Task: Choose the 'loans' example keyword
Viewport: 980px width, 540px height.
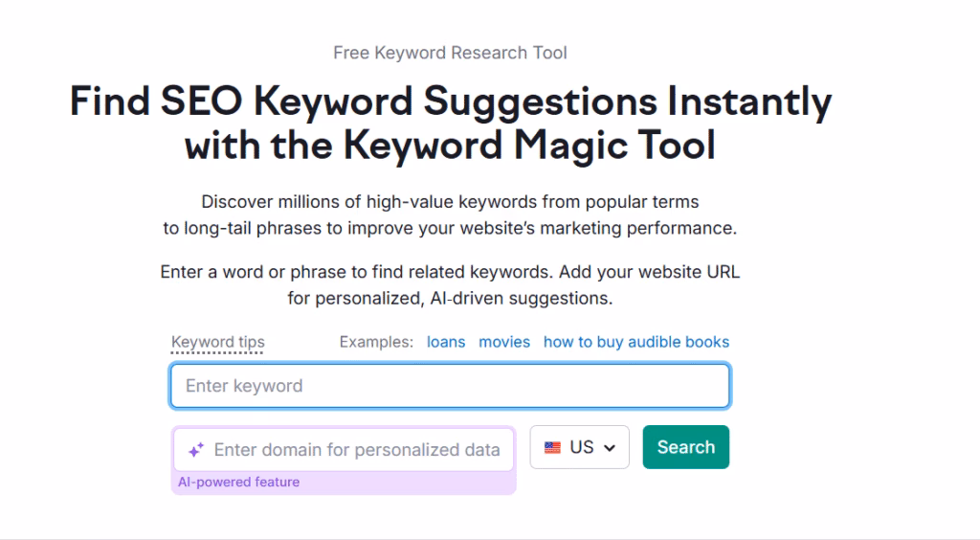Action: [x=446, y=342]
